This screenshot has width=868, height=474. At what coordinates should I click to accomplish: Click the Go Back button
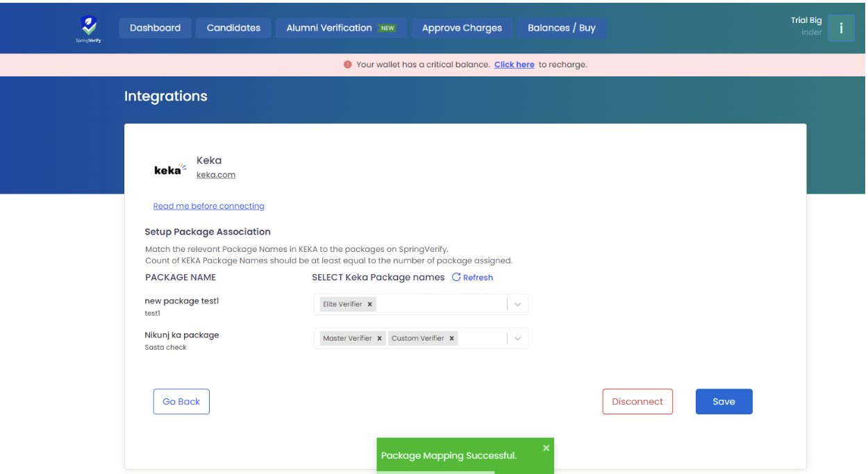pyautogui.click(x=181, y=401)
